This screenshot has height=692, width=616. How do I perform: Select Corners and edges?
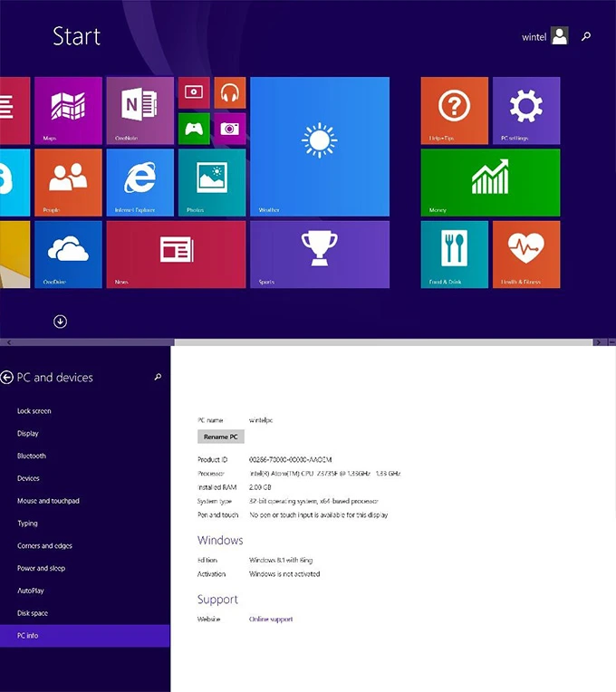85,546
